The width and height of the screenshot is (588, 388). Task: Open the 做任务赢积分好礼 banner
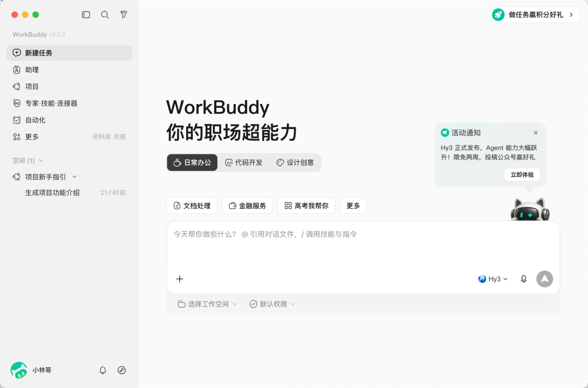click(x=536, y=15)
